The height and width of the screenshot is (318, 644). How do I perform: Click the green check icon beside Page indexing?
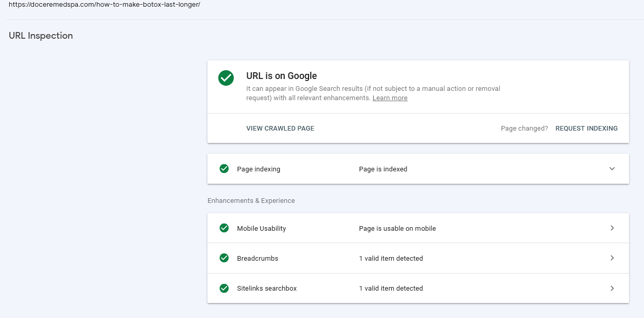click(x=224, y=168)
